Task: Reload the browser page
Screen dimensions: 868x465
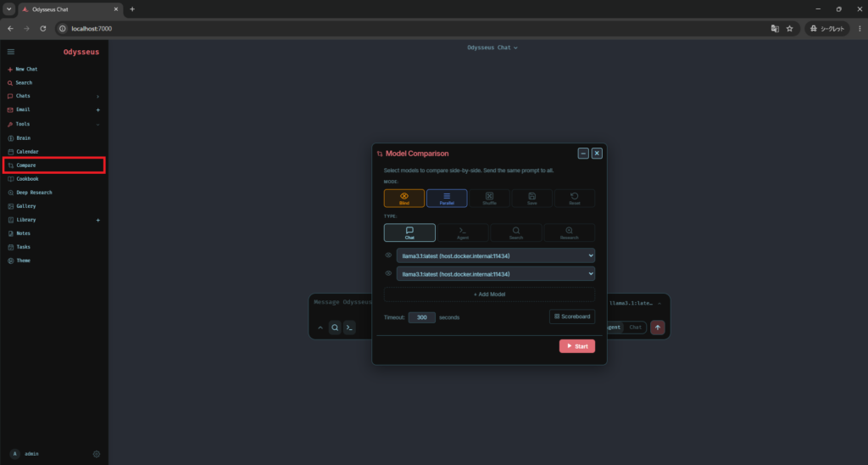Action: point(42,29)
